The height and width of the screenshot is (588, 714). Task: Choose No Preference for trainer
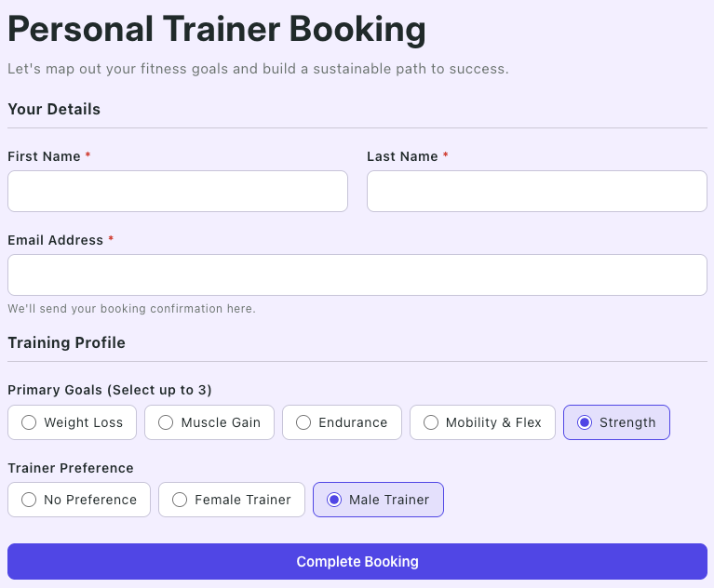pyautogui.click(x=79, y=500)
